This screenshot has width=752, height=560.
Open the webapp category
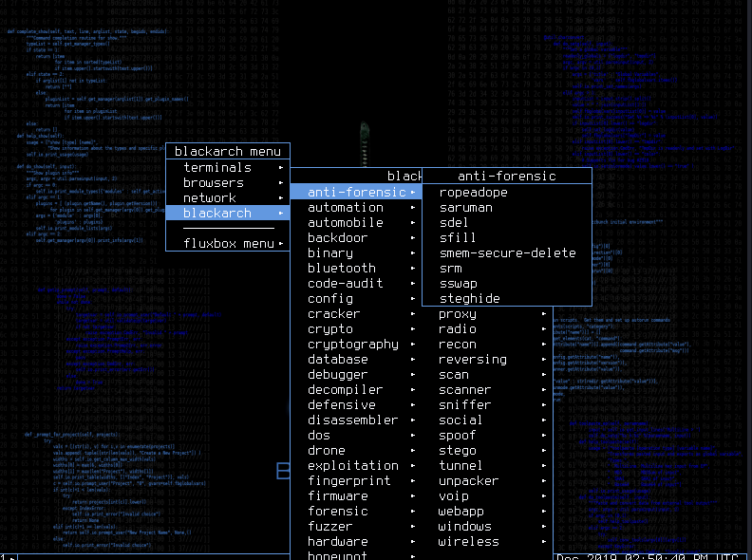click(x=487, y=512)
